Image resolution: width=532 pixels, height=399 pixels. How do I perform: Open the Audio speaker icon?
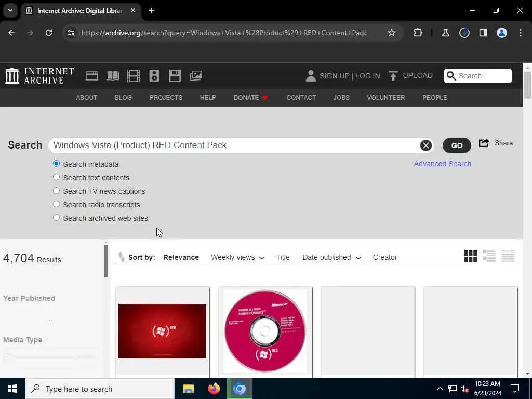154,76
